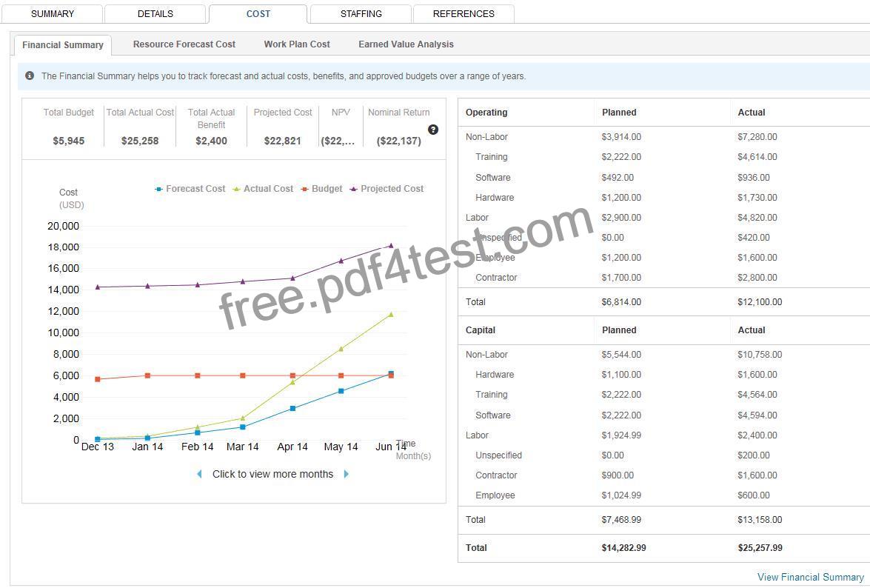This screenshot has height=588, width=870.
Task: Click the help question mark icon
Action: click(x=433, y=130)
